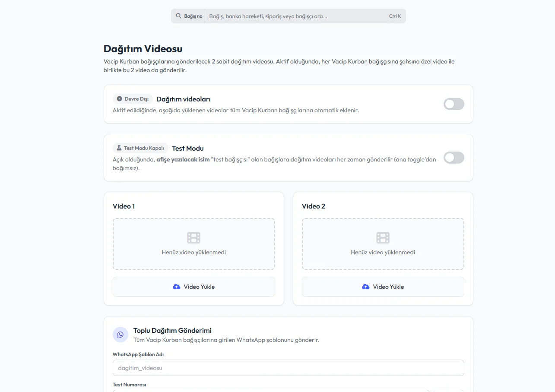This screenshot has height=392, width=555.
Task: Click the Dağıtım videoları heading text
Action: click(184, 99)
